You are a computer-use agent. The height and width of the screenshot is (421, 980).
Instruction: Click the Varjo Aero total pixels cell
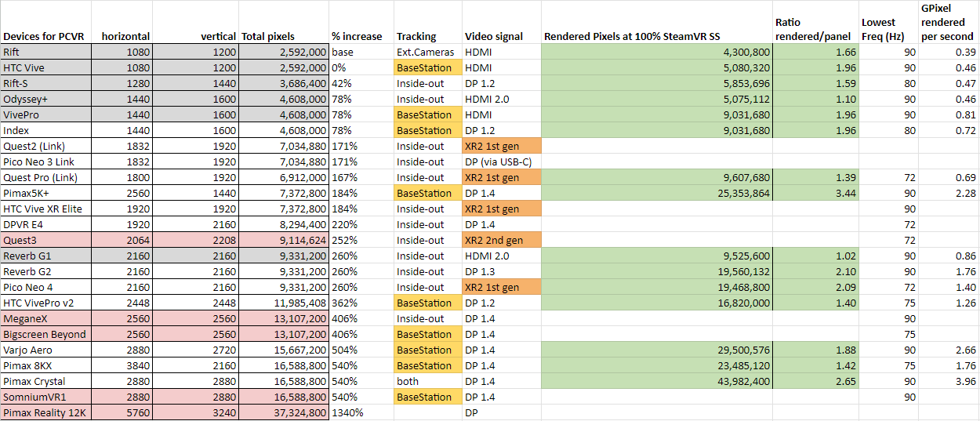284,350
